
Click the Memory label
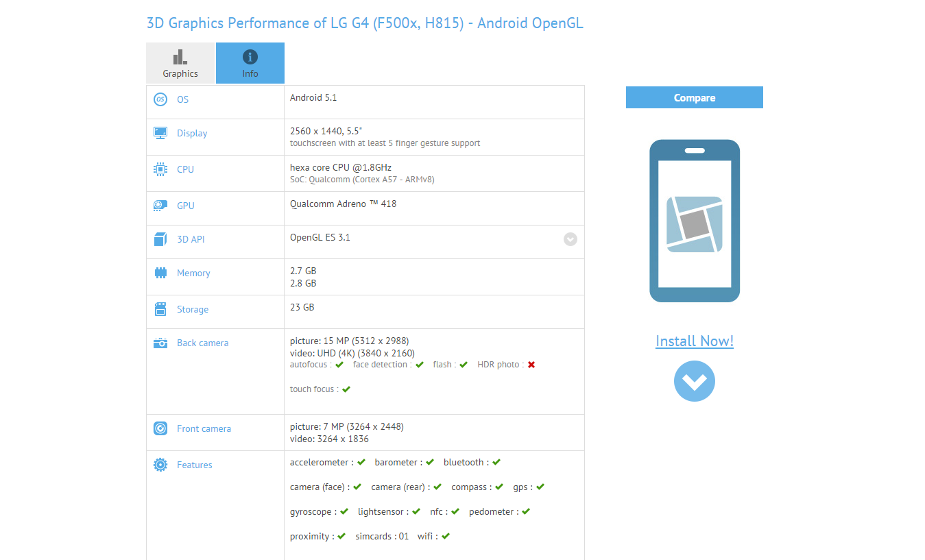point(193,273)
